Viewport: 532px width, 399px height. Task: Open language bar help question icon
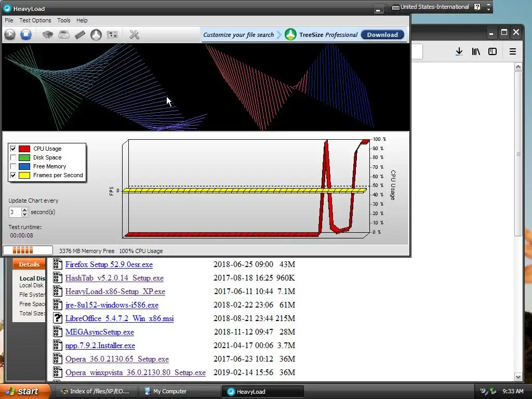coord(477,7)
